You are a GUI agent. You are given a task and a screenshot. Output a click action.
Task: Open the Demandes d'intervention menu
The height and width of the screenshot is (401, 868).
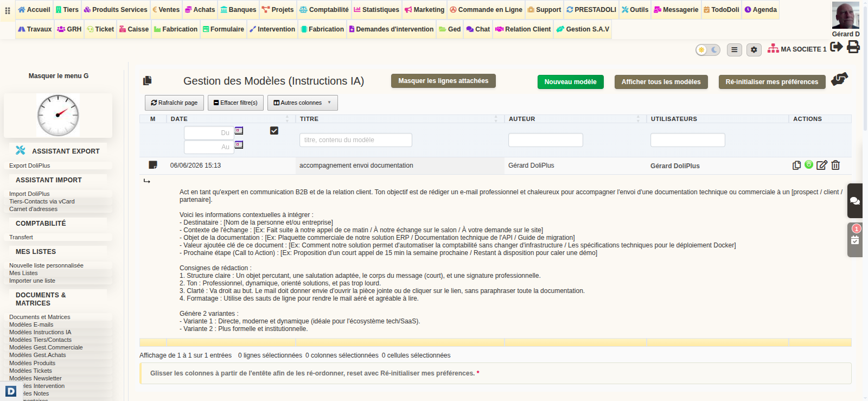[x=391, y=29]
